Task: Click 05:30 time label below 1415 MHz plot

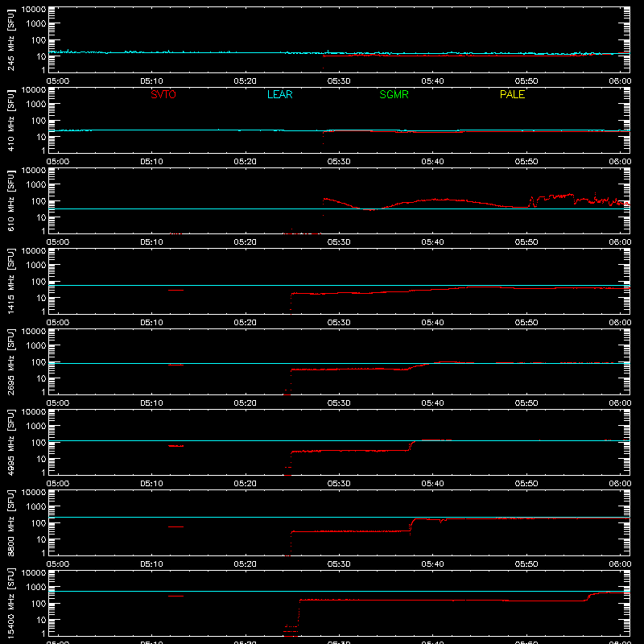Action: (339, 323)
